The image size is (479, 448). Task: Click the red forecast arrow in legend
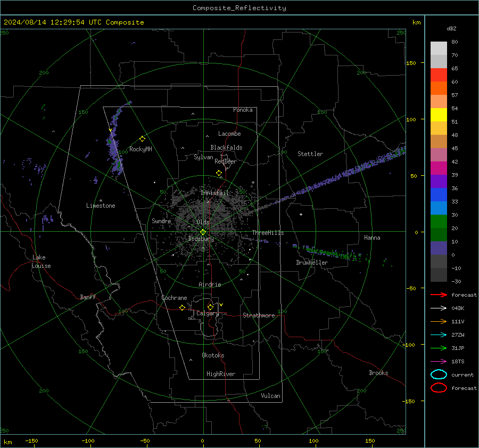pyautogui.click(x=439, y=295)
